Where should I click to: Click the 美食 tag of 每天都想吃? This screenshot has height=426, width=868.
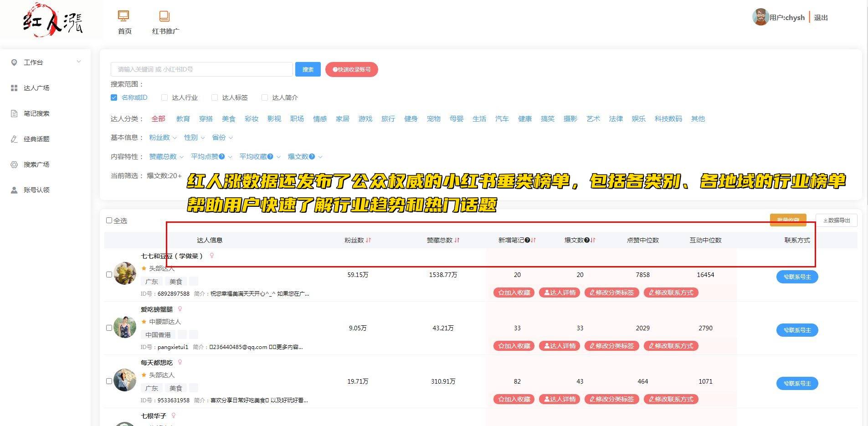pos(176,388)
